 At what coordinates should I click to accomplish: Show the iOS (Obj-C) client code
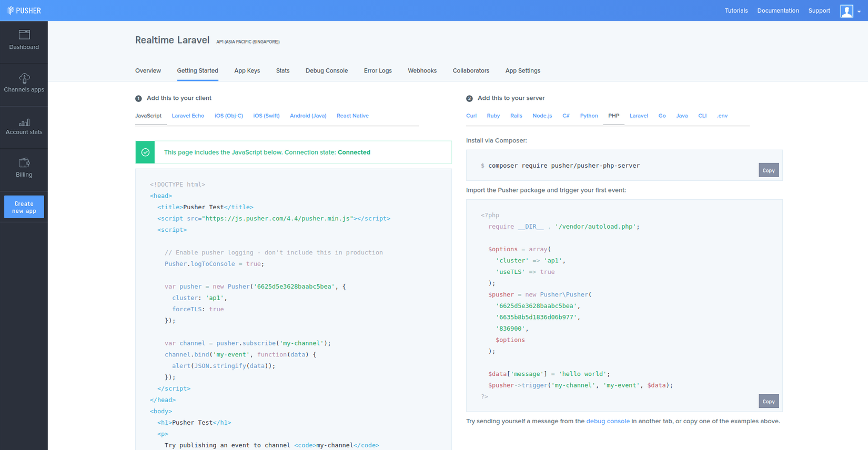pos(229,116)
